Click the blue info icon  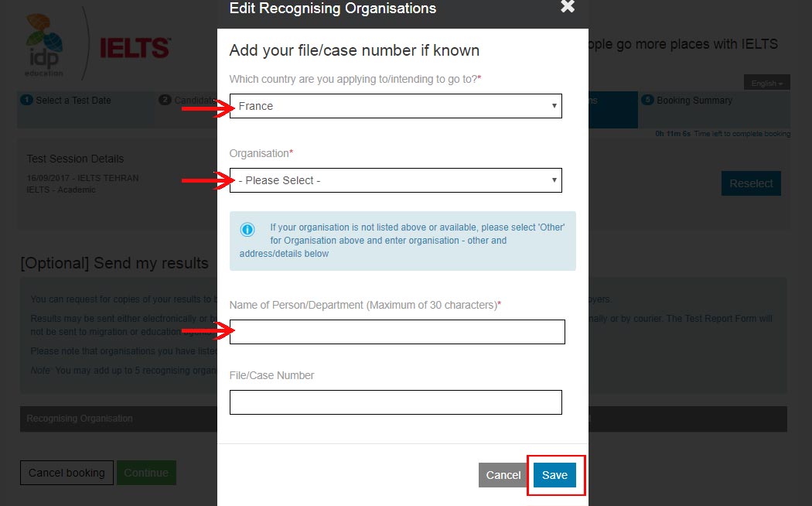[x=247, y=229]
